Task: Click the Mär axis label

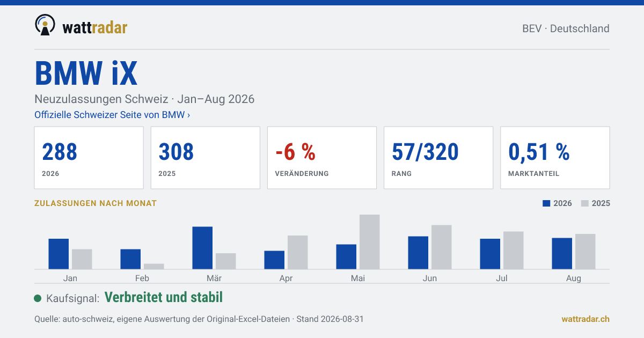Action: (x=214, y=278)
